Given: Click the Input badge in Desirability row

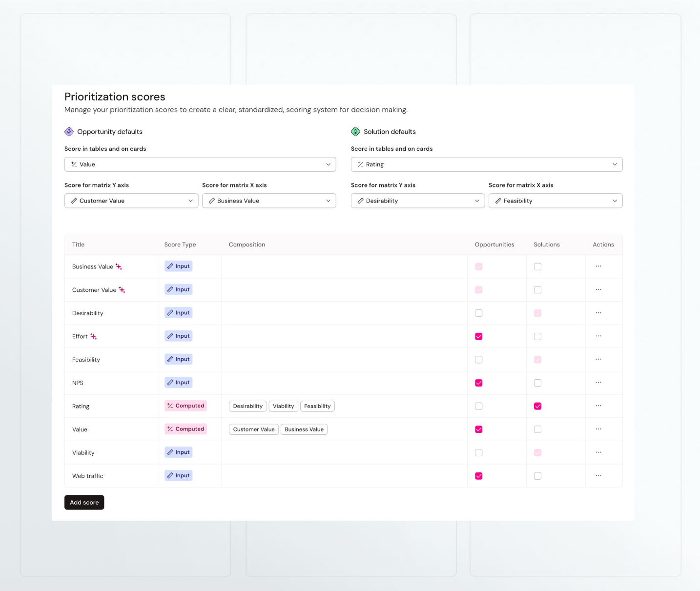Looking at the screenshot, I should coord(178,313).
